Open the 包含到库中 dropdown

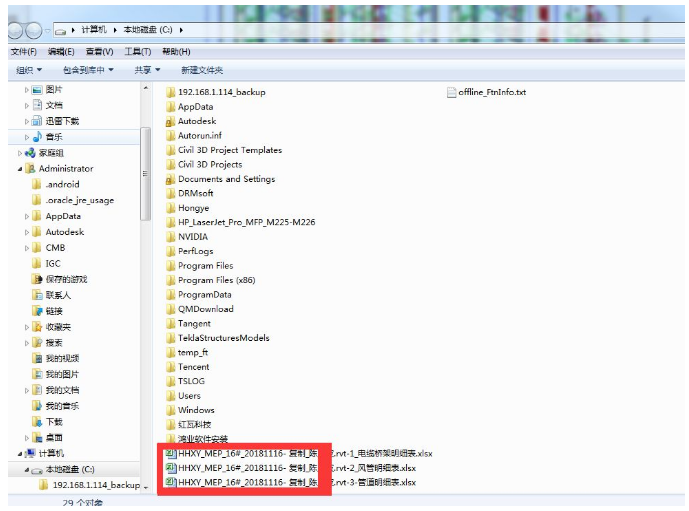pyautogui.click(x=88, y=70)
